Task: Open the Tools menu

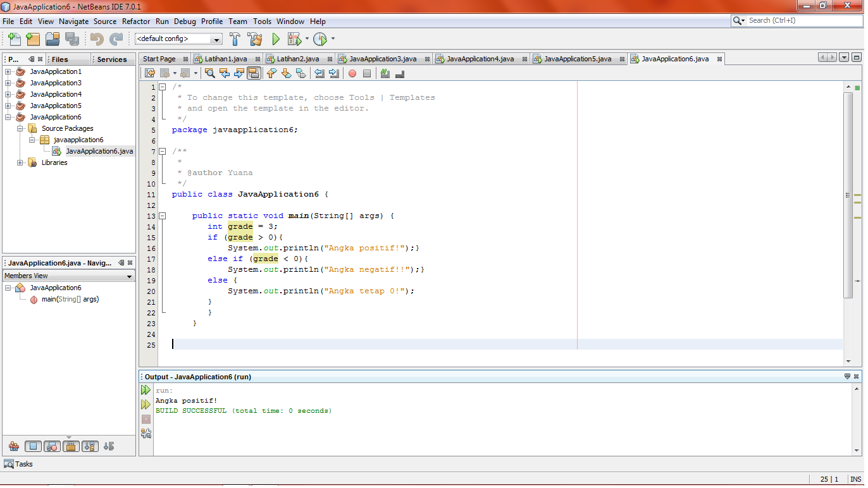Action: pos(262,21)
